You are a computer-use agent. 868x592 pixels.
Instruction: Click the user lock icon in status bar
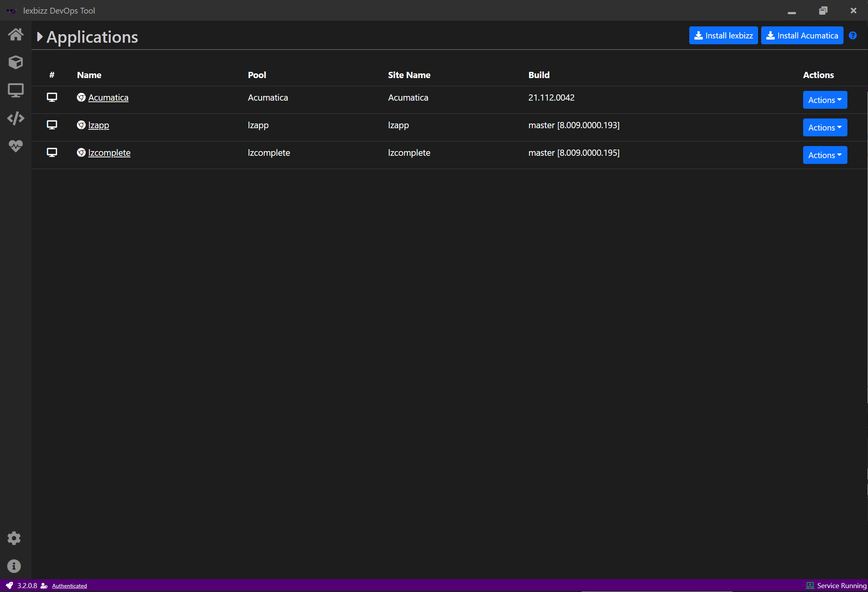tap(44, 585)
